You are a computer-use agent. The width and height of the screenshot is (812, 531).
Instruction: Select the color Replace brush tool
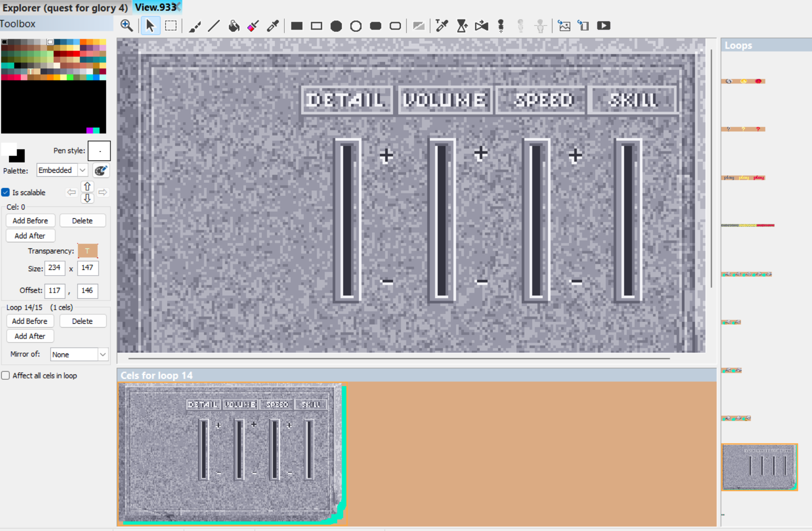click(x=253, y=26)
